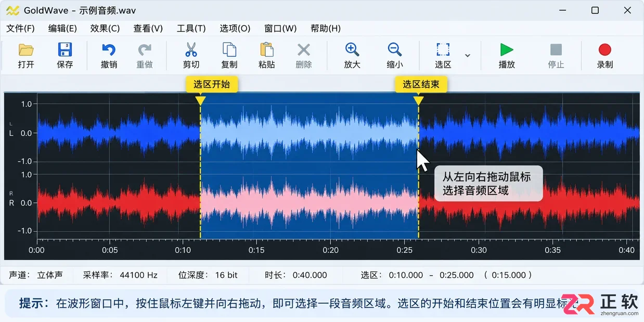Click the selected right channel waveform
This screenshot has width=644, height=322.
tap(310, 203)
